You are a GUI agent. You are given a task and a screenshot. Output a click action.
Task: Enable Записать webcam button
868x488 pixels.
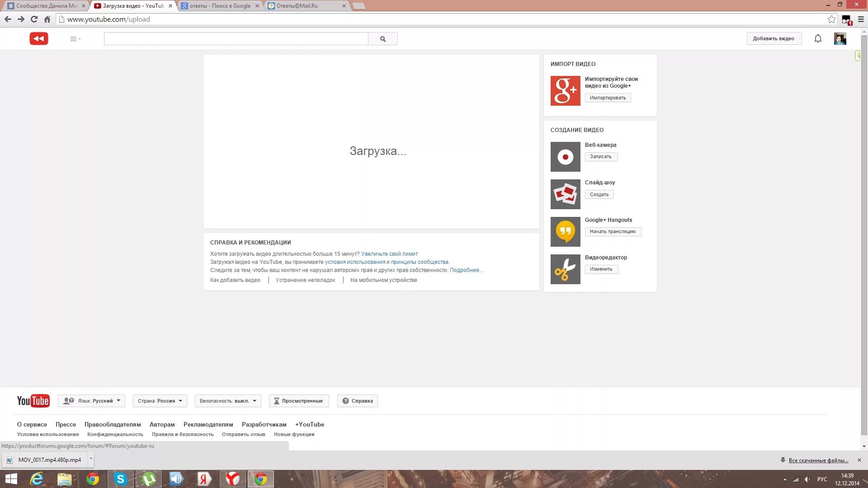point(600,156)
